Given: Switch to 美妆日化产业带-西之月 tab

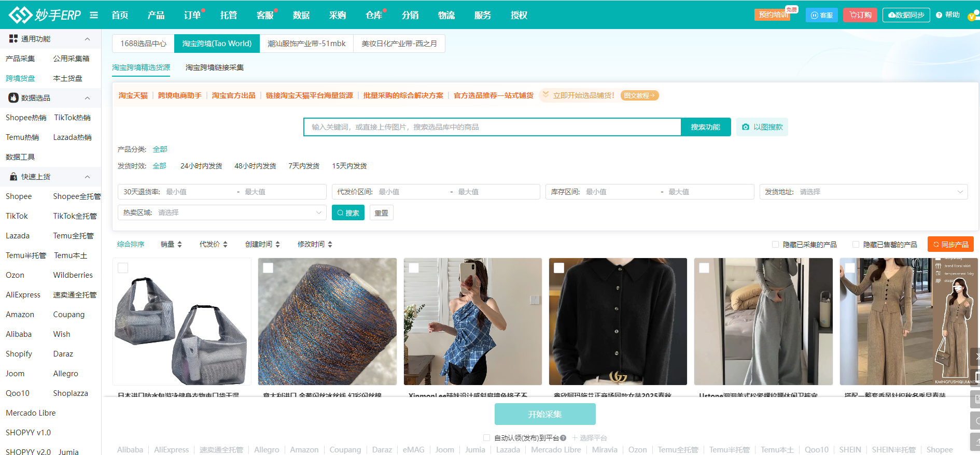Looking at the screenshot, I should [x=399, y=44].
